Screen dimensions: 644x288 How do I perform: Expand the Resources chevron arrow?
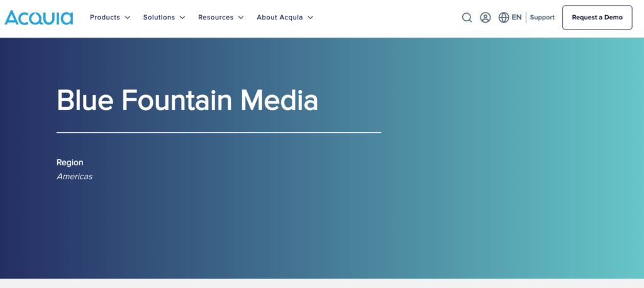click(241, 18)
